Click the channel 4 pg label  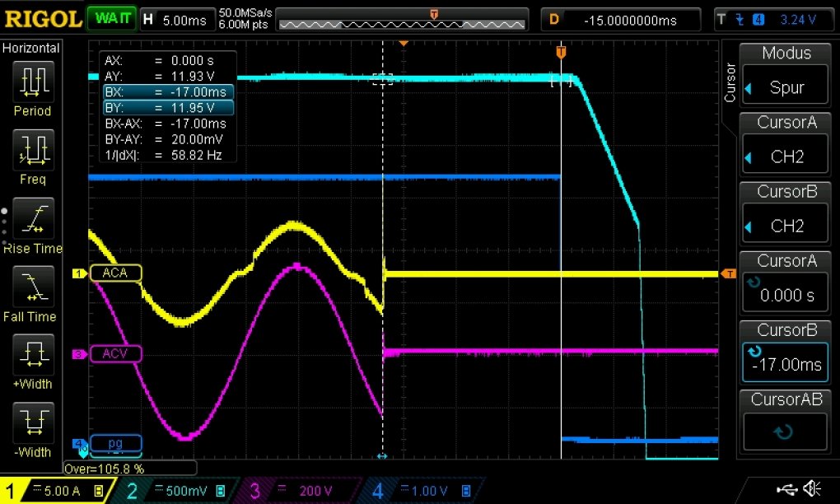click(115, 443)
